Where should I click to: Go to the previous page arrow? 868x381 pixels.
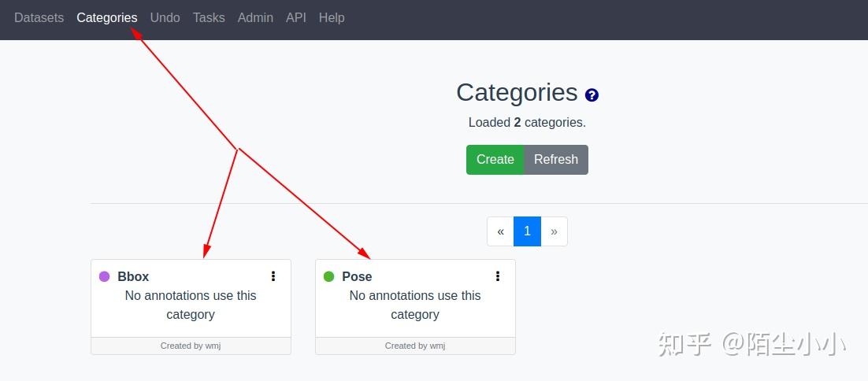(500, 231)
